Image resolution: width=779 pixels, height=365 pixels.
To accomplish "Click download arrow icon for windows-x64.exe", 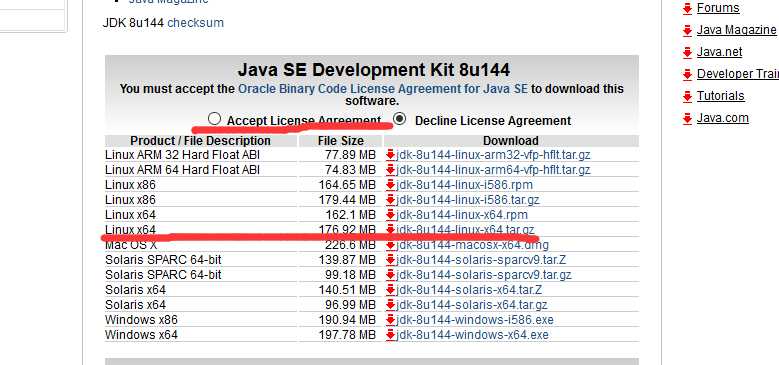I will click(390, 334).
